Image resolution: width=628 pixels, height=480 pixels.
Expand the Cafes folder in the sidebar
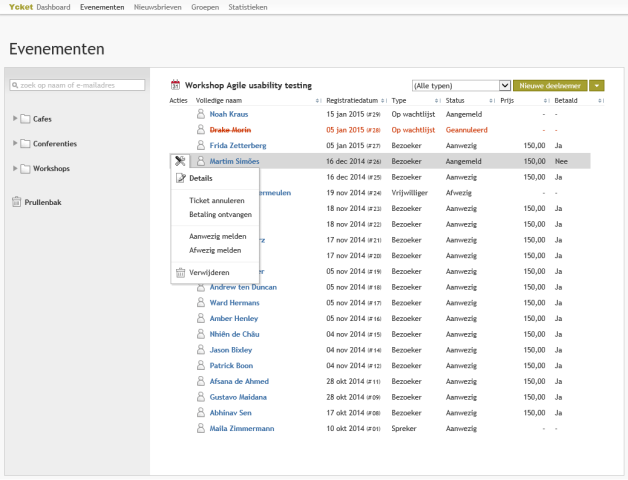pos(15,119)
